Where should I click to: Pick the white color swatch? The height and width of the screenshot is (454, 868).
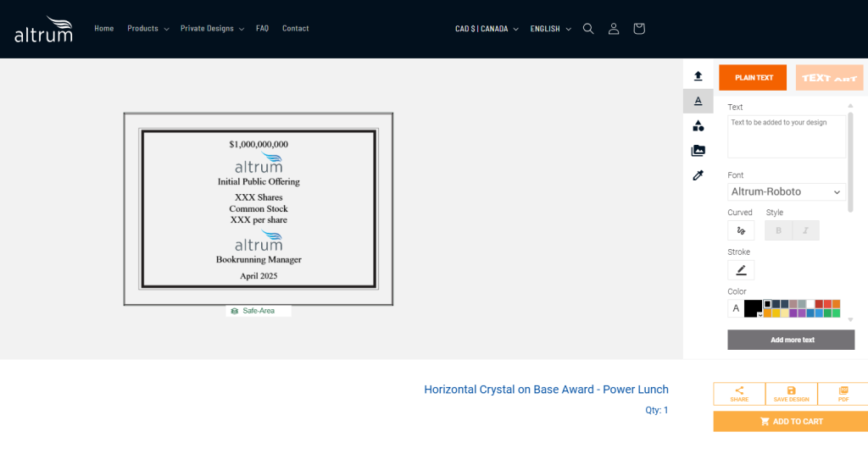[x=810, y=304]
